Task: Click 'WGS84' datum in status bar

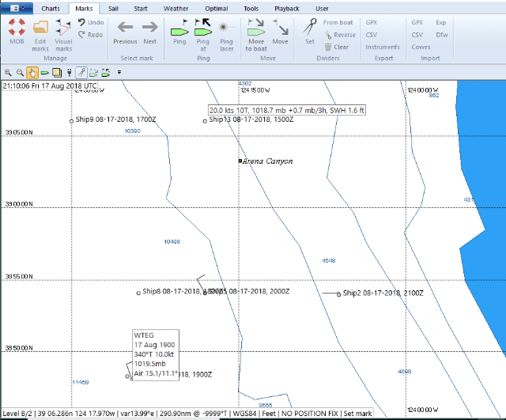Action: (x=244, y=413)
